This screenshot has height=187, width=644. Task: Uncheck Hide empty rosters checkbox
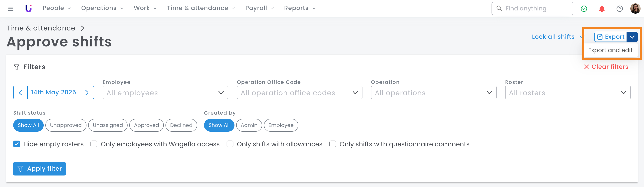(17, 144)
